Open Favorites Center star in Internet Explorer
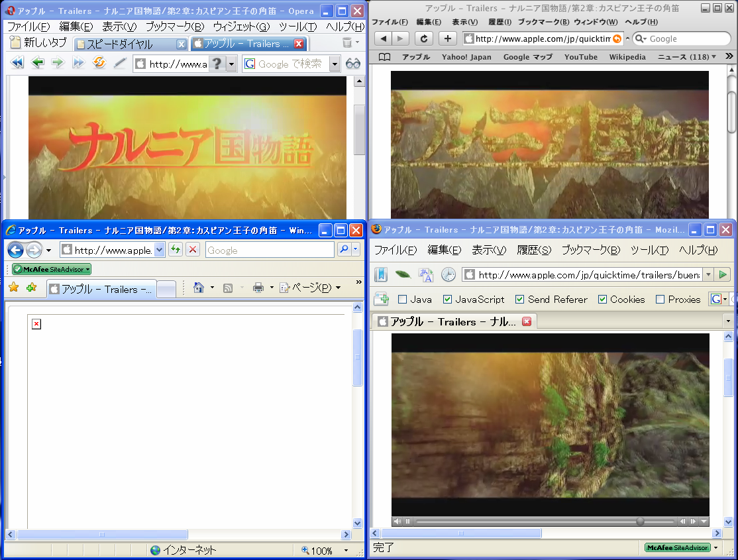The height and width of the screenshot is (560, 738). (14, 287)
